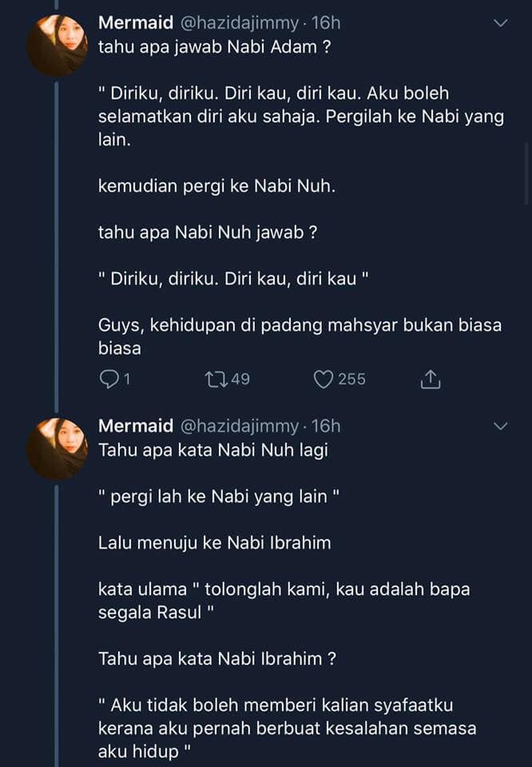View the 255 like count

pos(352,379)
